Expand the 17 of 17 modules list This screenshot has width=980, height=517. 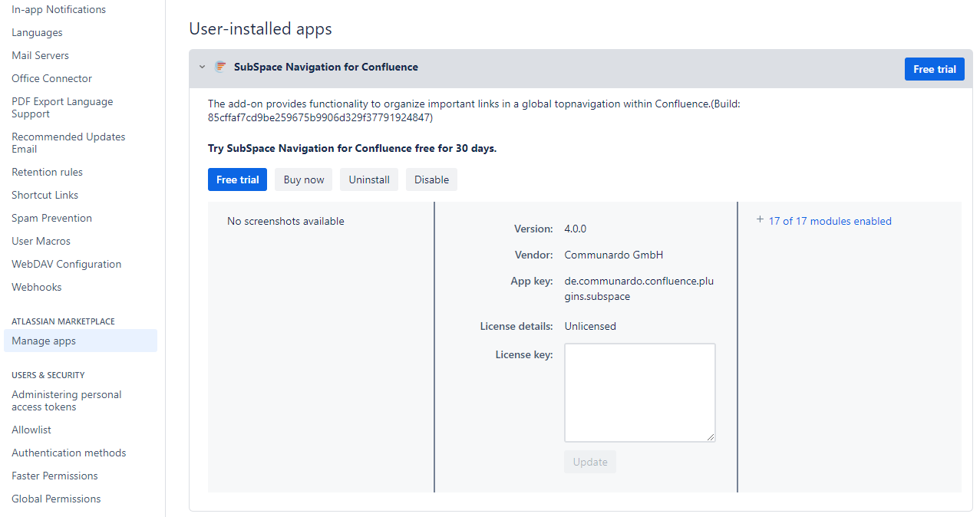point(830,221)
